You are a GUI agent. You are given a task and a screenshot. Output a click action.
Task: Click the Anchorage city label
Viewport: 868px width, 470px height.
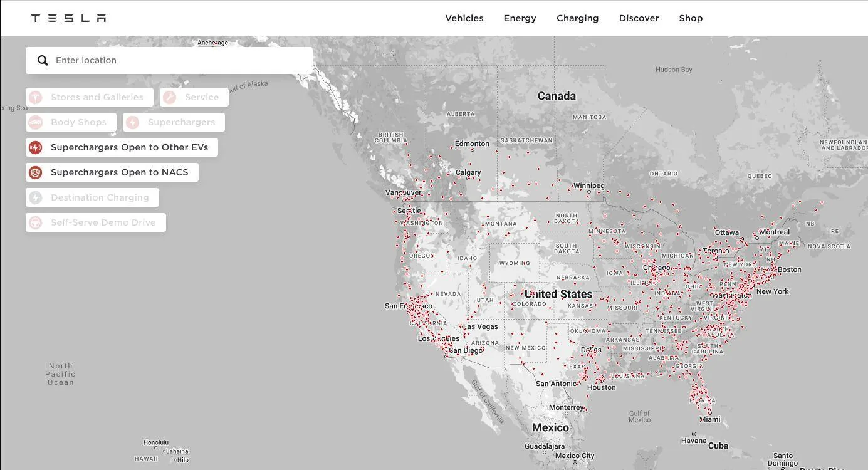213,43
